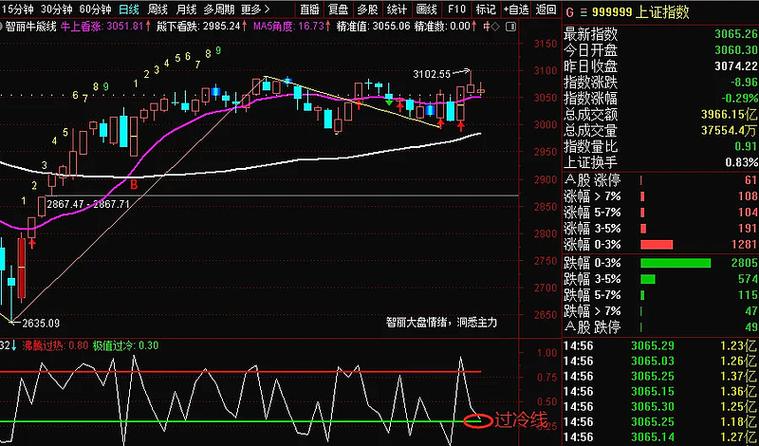
Task: Click tick row with price 3065.29
Action: point(660,346)
